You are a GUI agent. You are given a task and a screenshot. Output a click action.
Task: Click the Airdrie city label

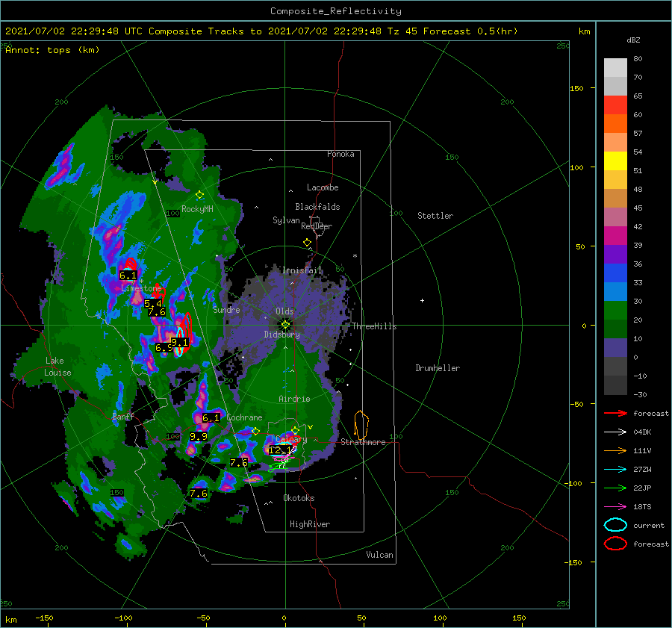294,399
